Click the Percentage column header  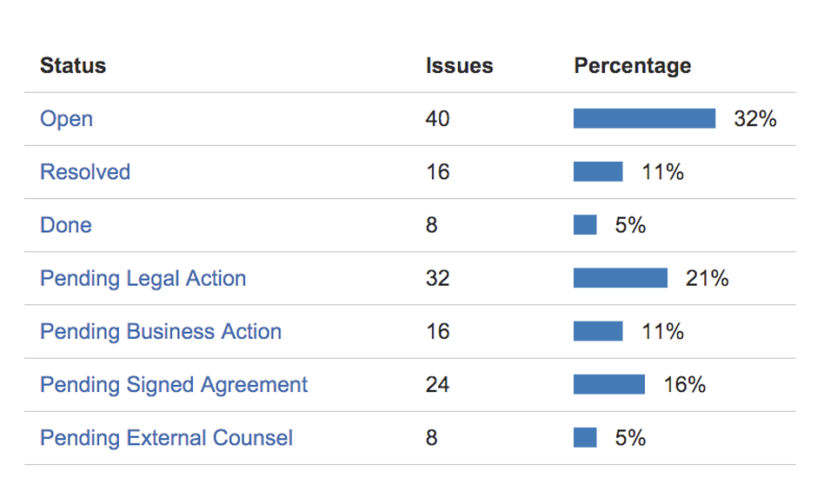click(x=633, y=66)
